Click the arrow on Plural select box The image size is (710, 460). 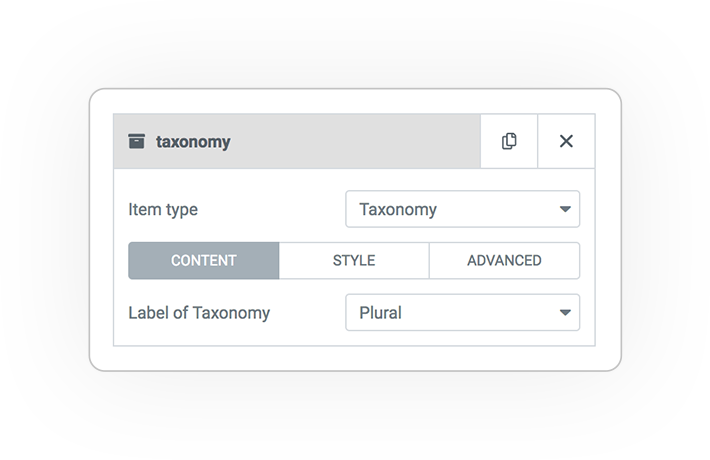(565, 312)
